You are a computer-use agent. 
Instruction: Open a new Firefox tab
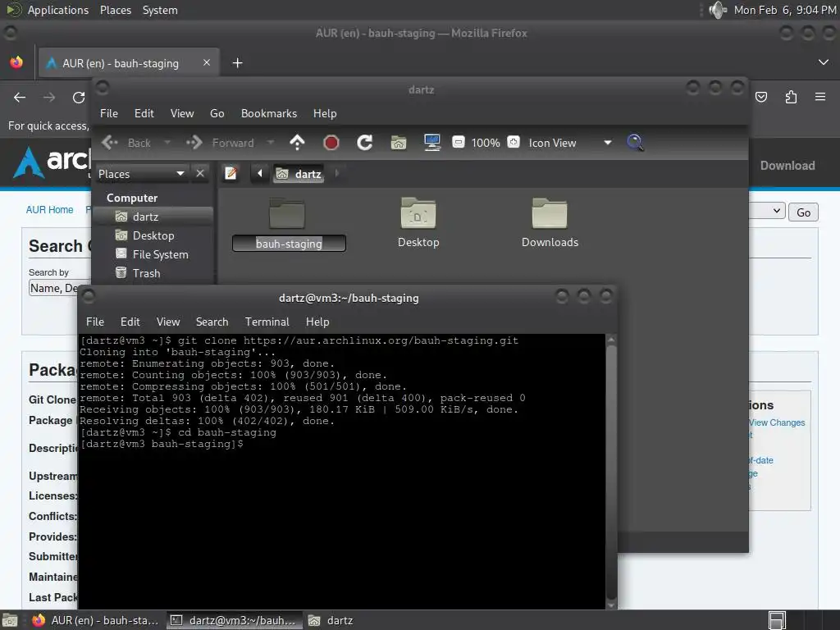pos(237,63)
